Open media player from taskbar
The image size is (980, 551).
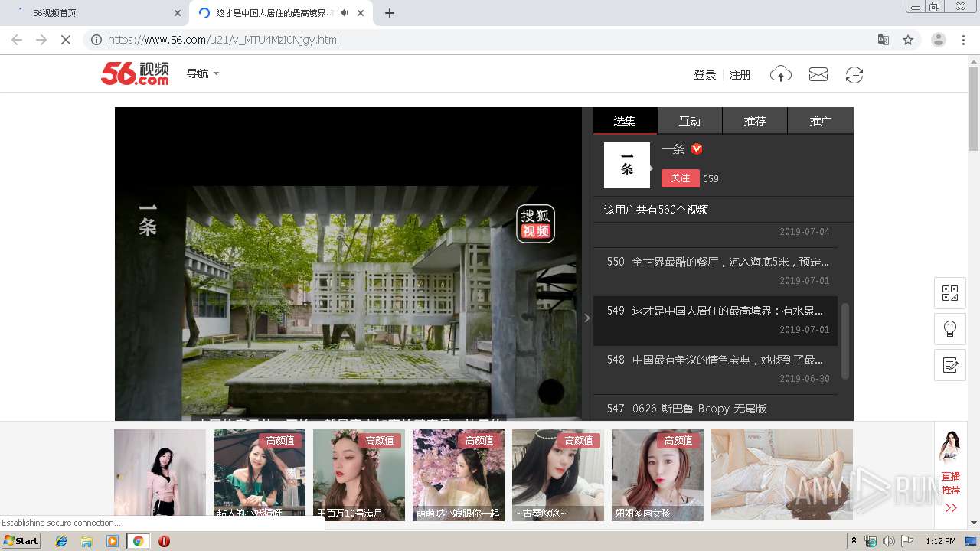tap(113, 541)
